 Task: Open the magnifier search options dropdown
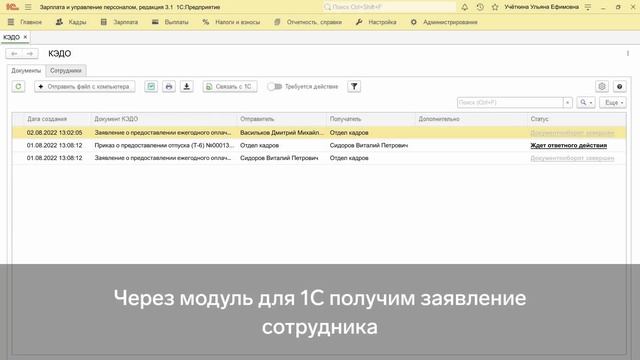[586, 102]
